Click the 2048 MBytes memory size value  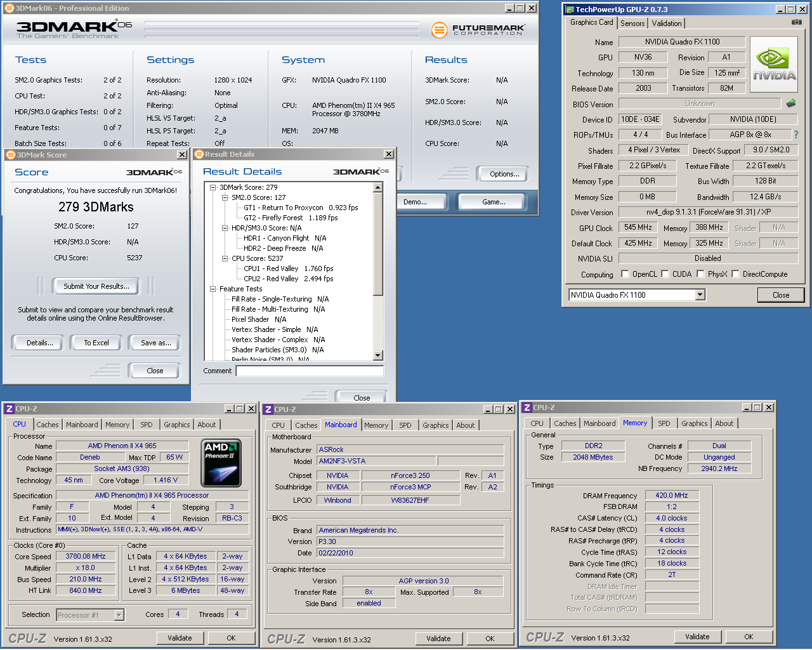click(593, 457)
